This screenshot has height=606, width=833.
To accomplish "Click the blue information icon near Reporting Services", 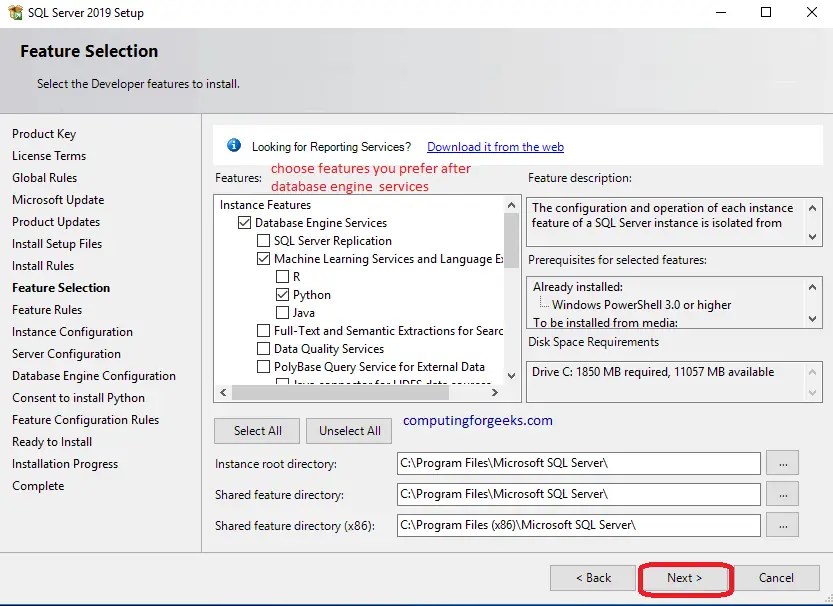I will pyautogui.click(x=233, y=145).
